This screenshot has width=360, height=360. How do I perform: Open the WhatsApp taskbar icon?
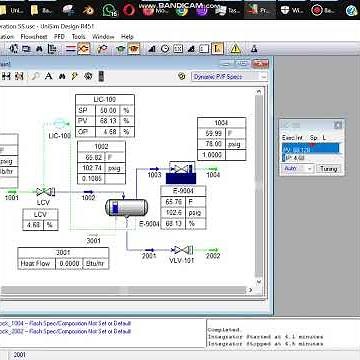point(109,10)
